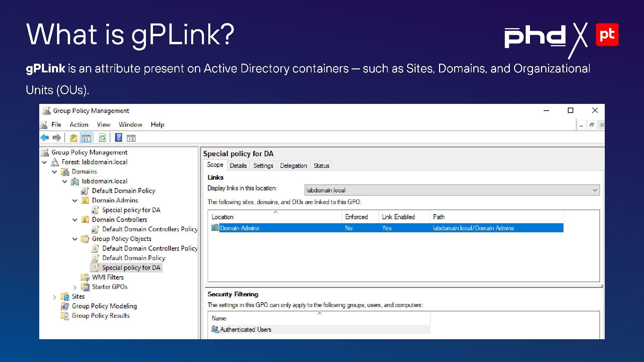Click the Back arrow toolbar icon
The height and width of the screenshot is (362, 644).
point(45,138)
